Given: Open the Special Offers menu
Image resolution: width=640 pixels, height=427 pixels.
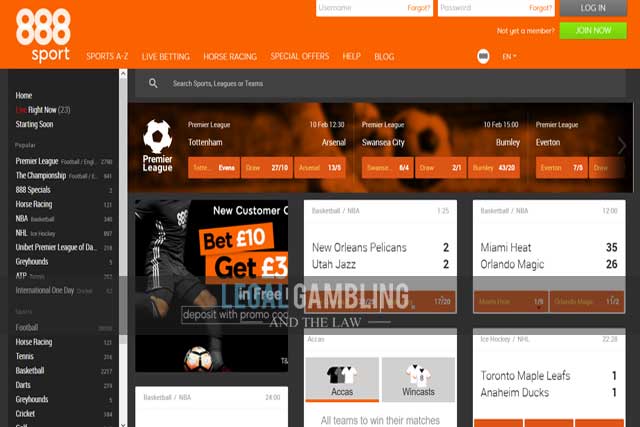Looking at the screenshot, I should tap(300, 56).
